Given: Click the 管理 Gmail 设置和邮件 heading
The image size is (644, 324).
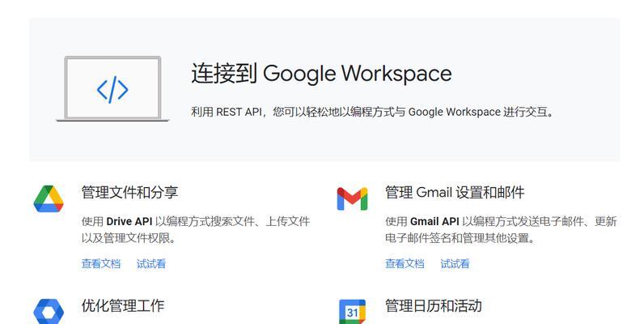Looking at the screenshot, I should 455,193.
